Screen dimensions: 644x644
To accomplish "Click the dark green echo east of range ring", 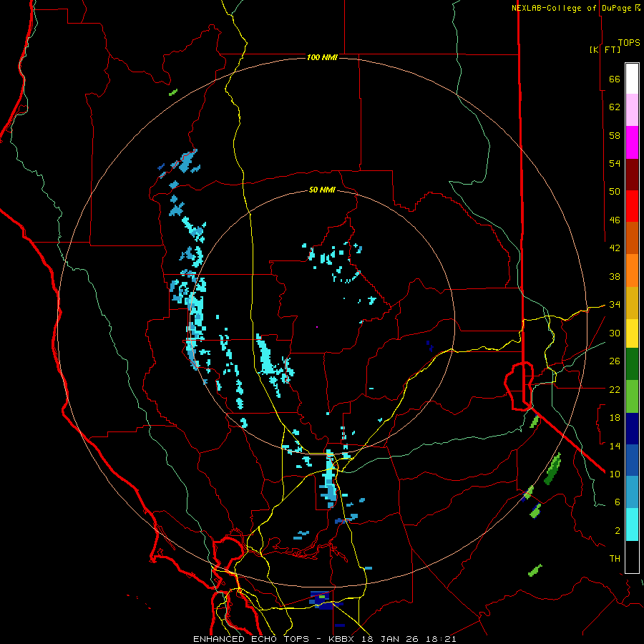I will (552, 469).
